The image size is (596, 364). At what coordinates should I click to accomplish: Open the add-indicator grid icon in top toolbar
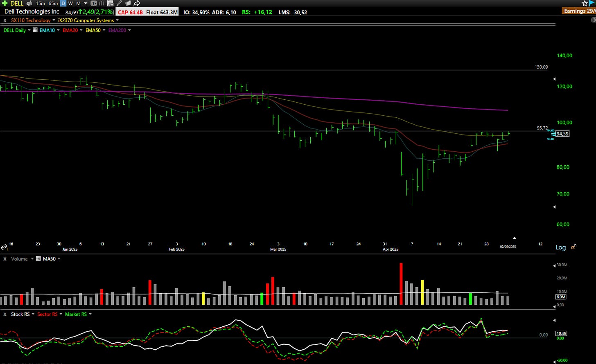(x=110, y=3)
